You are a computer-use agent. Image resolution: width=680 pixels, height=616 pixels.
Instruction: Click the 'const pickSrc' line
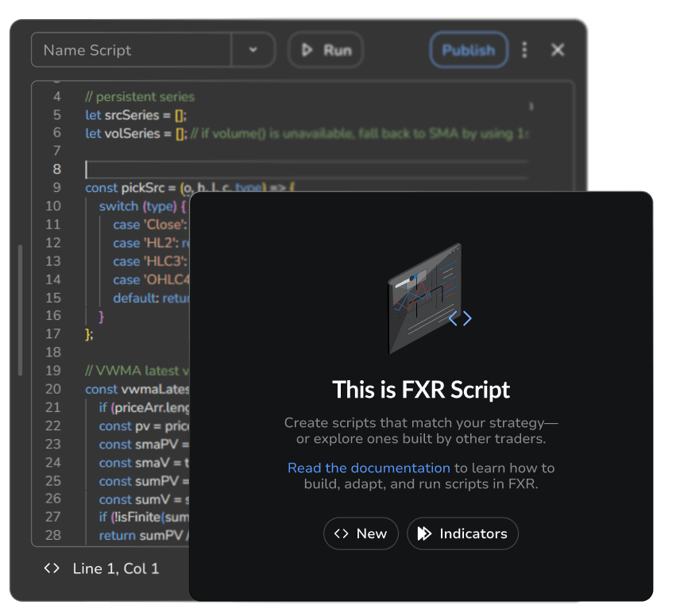pyautogui.click(x=190, y=187)
